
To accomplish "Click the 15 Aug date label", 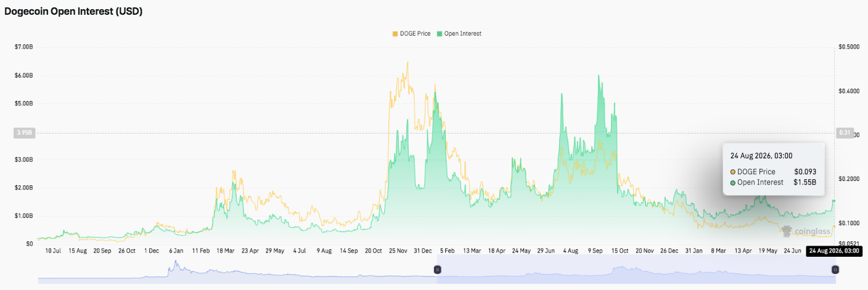I will pyautogui.click(x=78, y=251).
